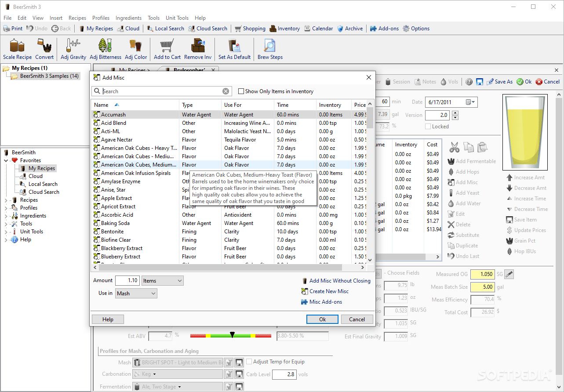Open the Options settings
This screenshot has width=564, height=392.
[416, 29]
